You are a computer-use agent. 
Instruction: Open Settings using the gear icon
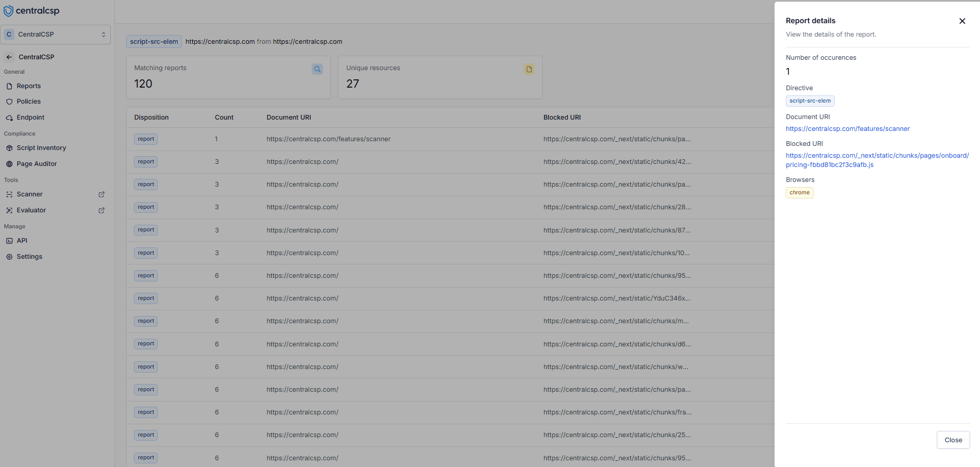9,256
